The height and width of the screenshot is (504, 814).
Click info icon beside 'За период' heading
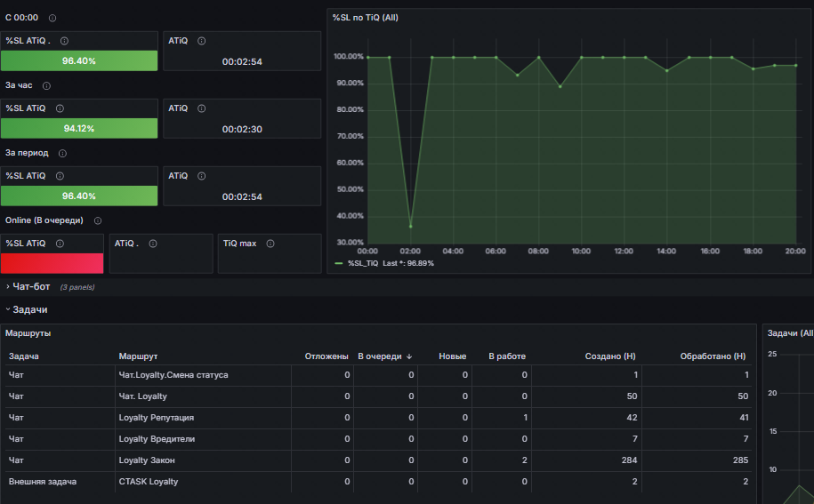(x=63, y=154)
